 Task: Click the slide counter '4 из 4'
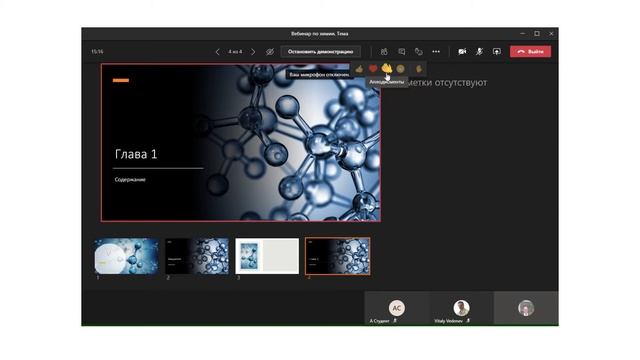[235, 52]
